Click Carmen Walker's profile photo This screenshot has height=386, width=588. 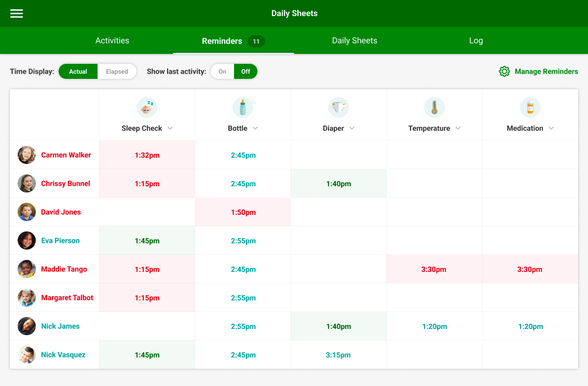point(26,155)
